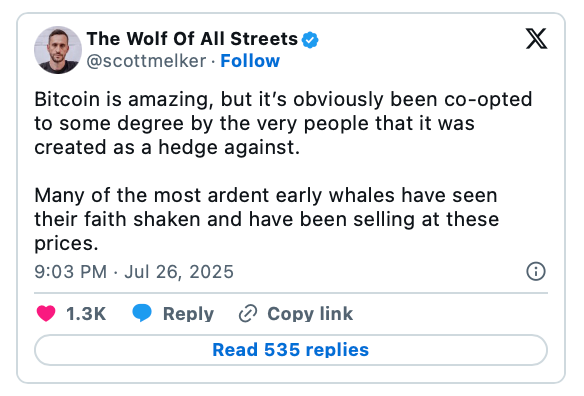This screenshot has height=396, width=584.
Task: Click the @scottmelker handle
Action: (x=146, y=61)
